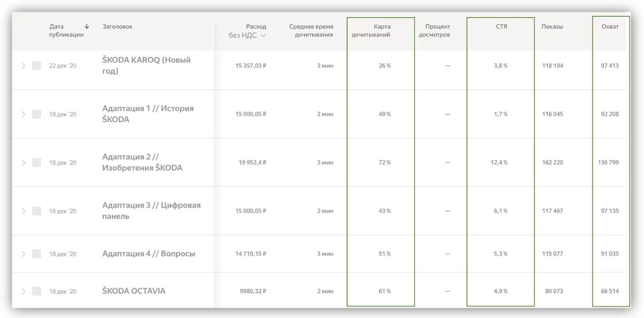This screenshot has width=644, height=318.
Task: Select the reach figure 66 514
Action: tap(610, 291)
